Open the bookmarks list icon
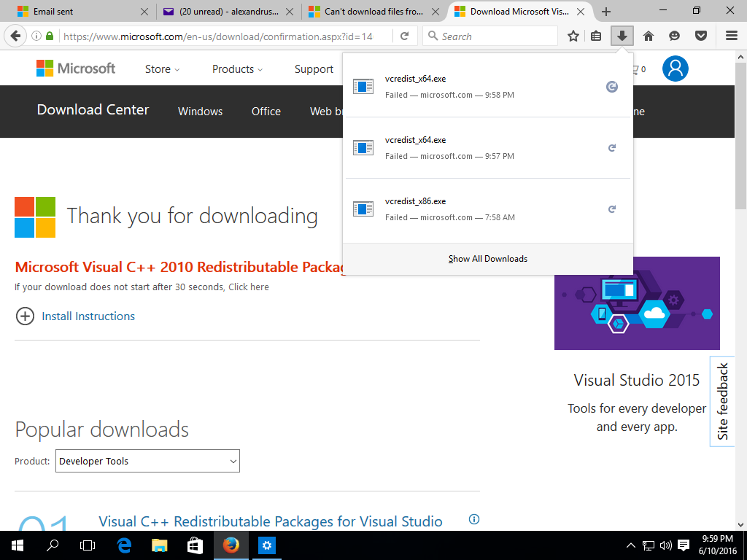 [596, 36]
